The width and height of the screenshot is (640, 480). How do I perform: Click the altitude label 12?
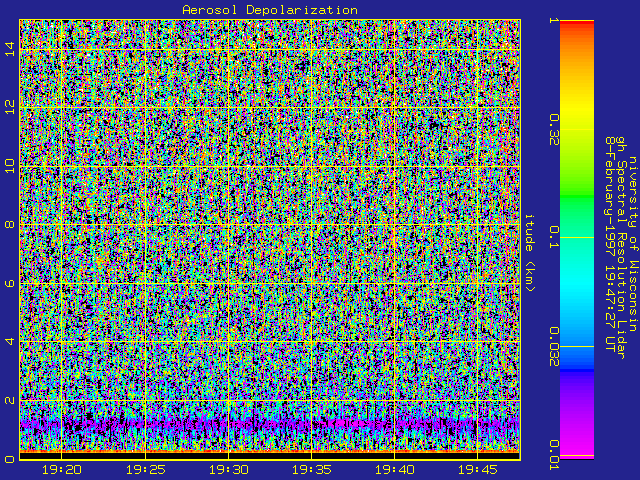(x=10, y=107)
